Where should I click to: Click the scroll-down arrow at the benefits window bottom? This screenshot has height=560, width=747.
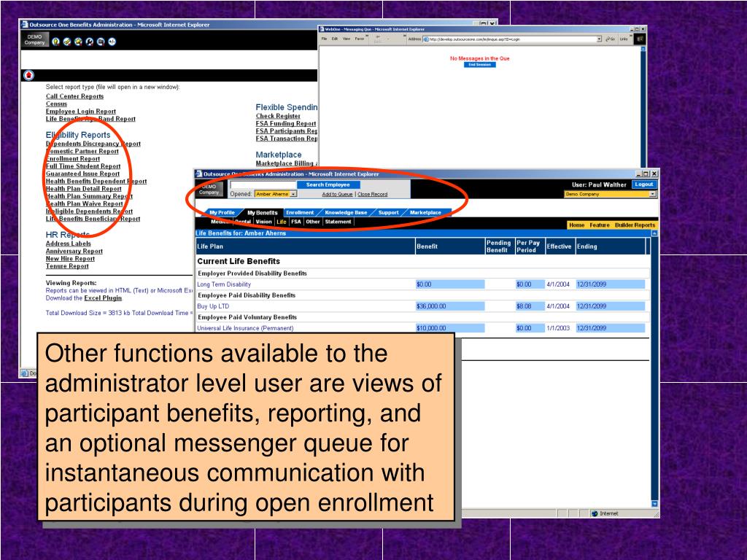click(654, 504)
